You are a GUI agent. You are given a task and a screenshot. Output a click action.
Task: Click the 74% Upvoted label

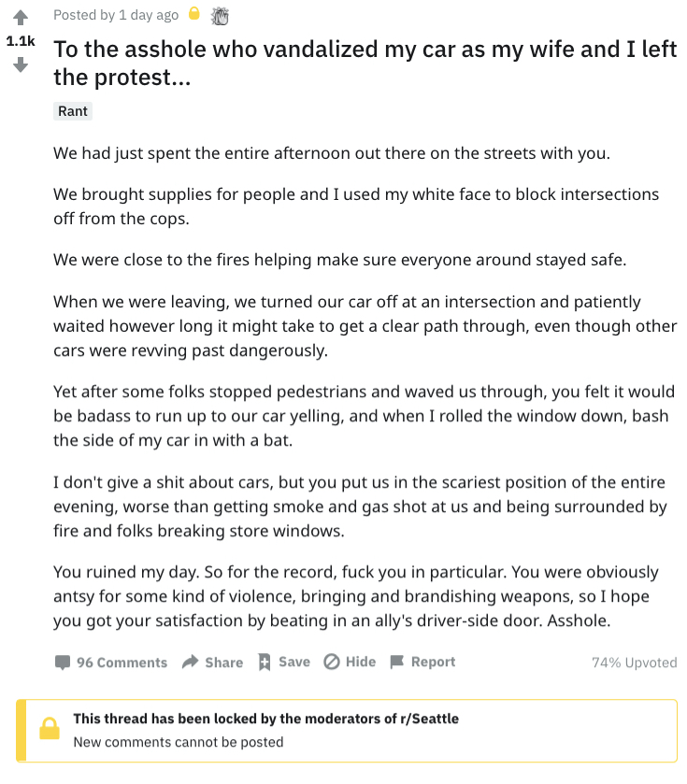pos(635,663)
